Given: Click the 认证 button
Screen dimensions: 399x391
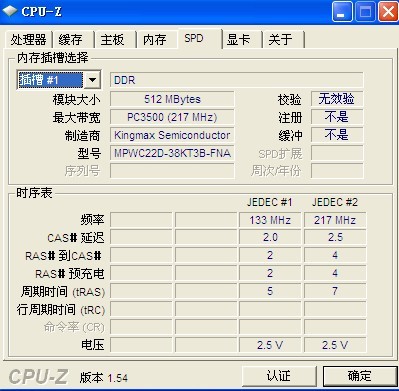Looking at the screenshot, I should pyautogui.click(x=279, y=376).
